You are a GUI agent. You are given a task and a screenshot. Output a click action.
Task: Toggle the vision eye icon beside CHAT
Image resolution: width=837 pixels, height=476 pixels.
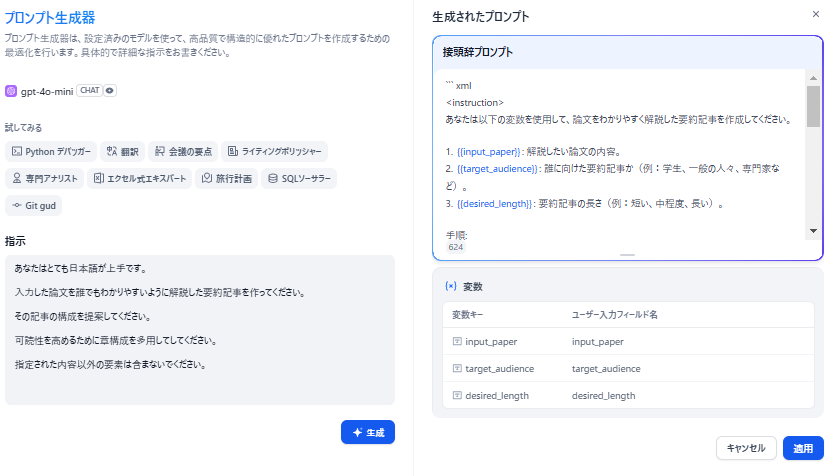pyautogui.click(x=109, y=91)
